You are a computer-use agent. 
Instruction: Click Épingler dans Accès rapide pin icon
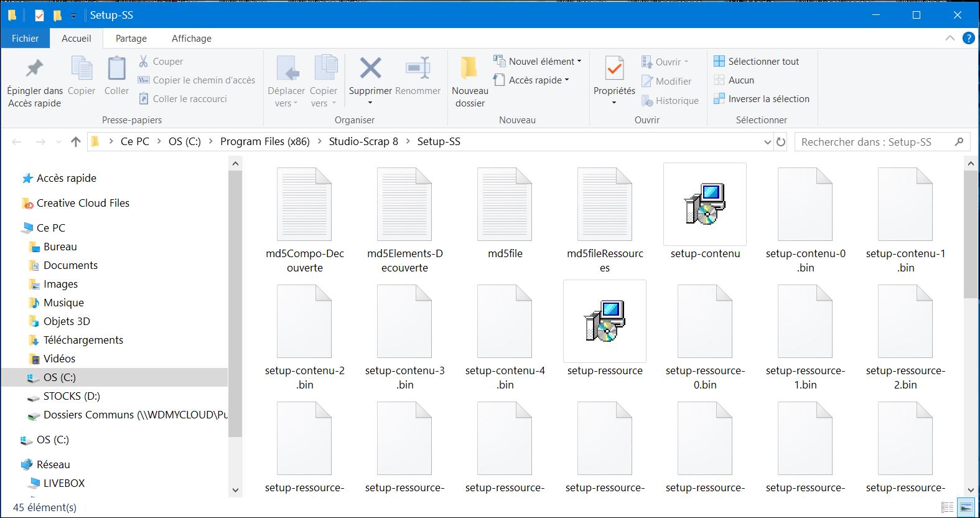coord(35,68)
